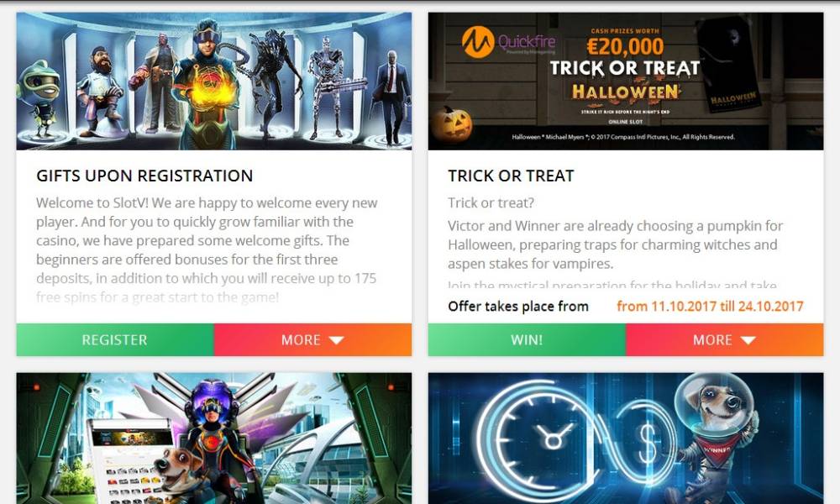Click the dropdown arrow on Trick or Treat MORE
Screen dimensions: 840x504
pyautogui.click(x=748, y=340)
